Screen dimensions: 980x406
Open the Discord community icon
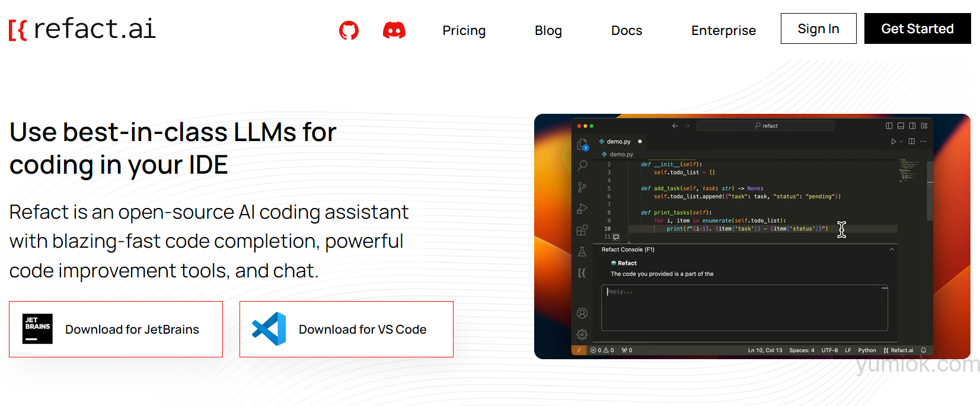(394, 30)
